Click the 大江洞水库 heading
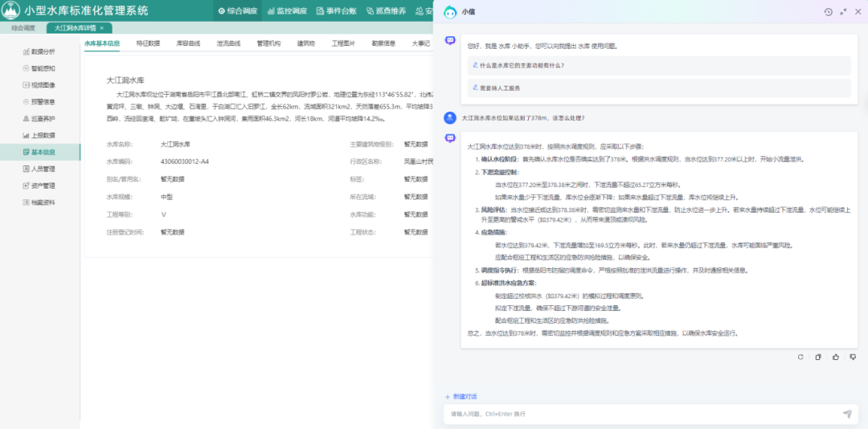Image resolution: width=868 pixels, height=429 pixels. 125,80
